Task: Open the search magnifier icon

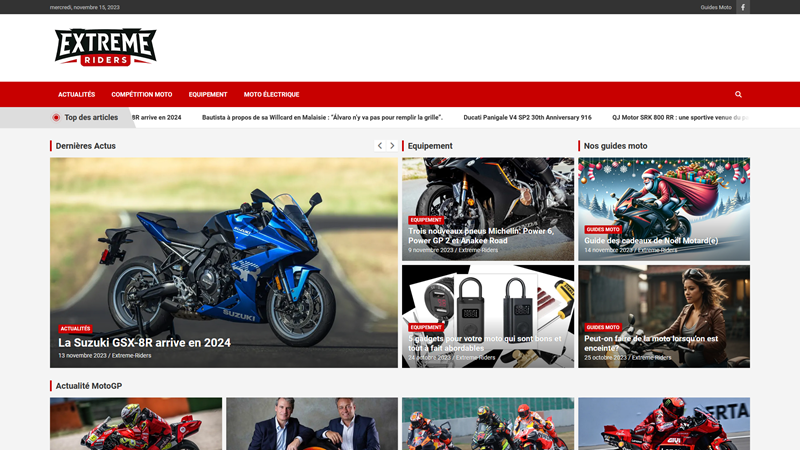Action: [738, 94]
